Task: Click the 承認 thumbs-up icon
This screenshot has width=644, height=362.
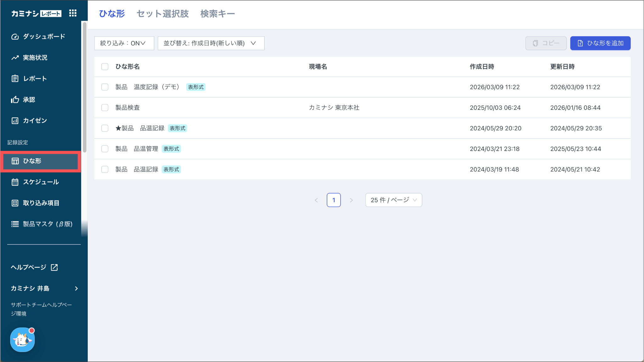Action: pos(15,100)
